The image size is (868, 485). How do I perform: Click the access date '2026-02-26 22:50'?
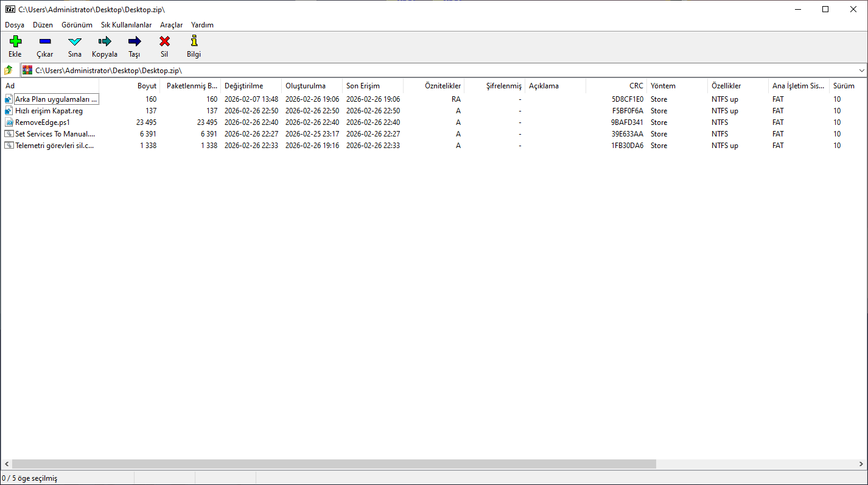(373, 111)
